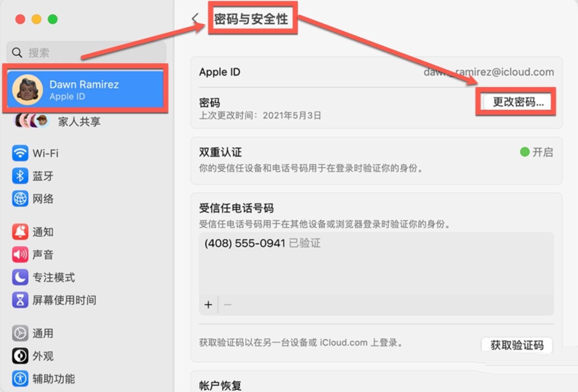
Task: Click the green 开启 two-factor status
Action: pos(536,152)
